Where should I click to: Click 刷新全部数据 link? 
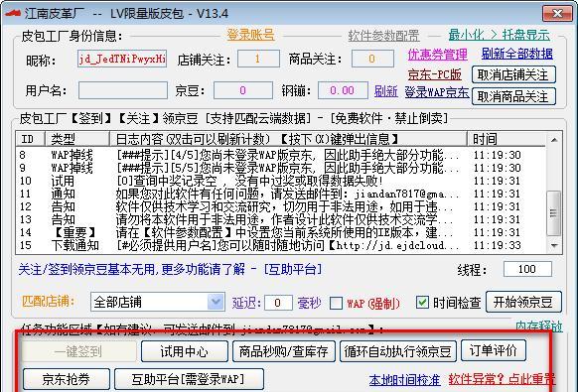(517, 54)
